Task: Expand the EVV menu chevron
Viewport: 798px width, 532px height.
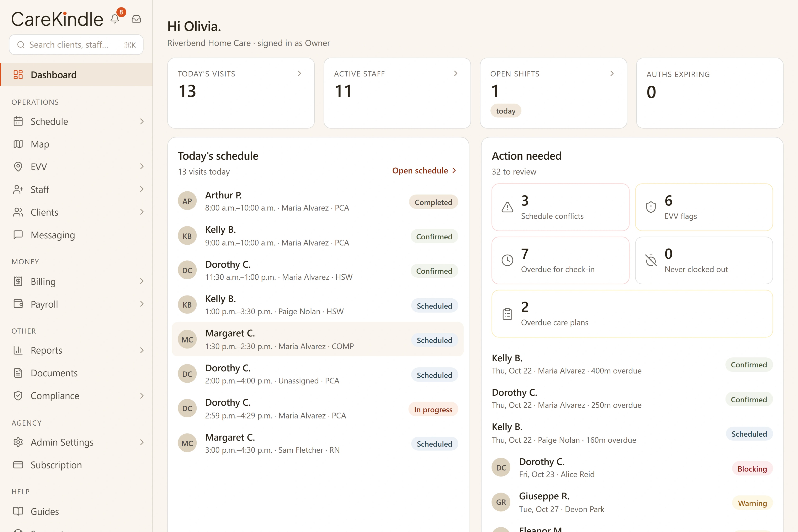Action: (x=142, y=166)
